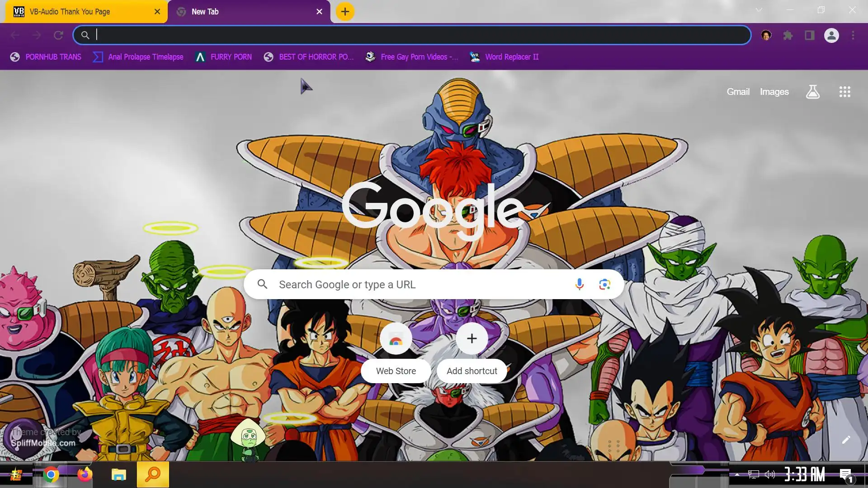This screenshot has height=488, width=868.
Task: Open the Extensions puzzle piece menu
Action: tap(788, 35)
